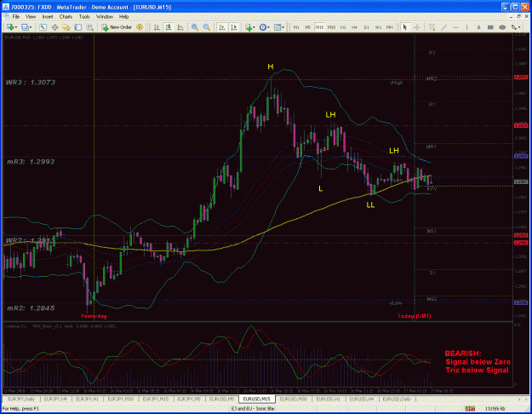This screenshot has width=532, height=414.
Task: Switch chart to bar chart style
Action: point(157,27)
